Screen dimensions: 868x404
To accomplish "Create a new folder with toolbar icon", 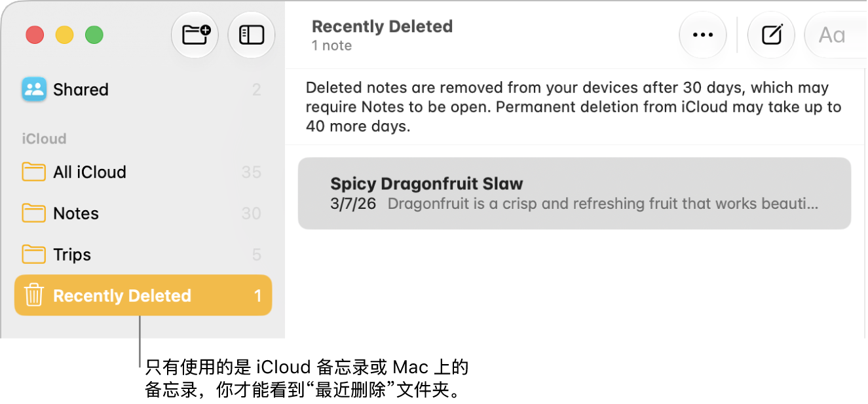I will (x=195, y=35).
